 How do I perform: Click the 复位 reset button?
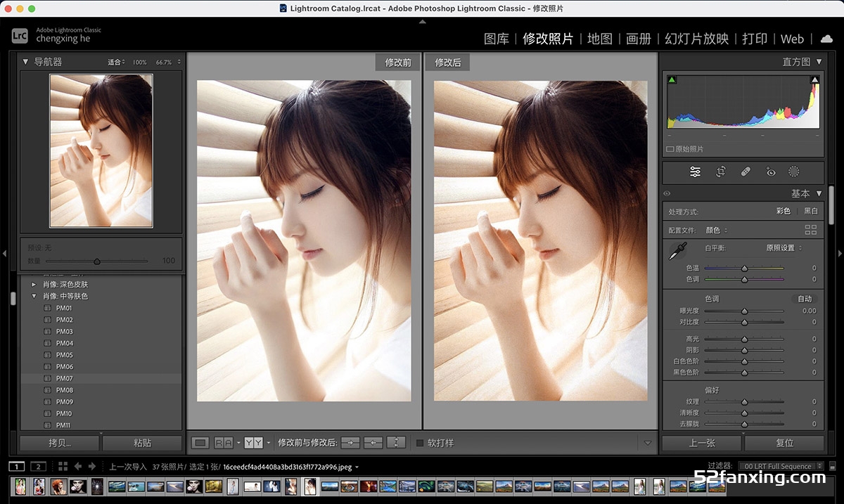(784, 443)
